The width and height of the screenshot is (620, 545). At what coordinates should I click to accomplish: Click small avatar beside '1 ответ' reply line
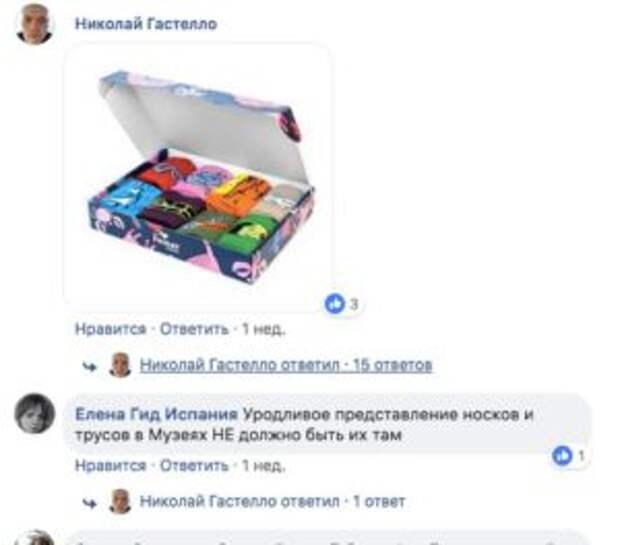click(x=120, y=501)
